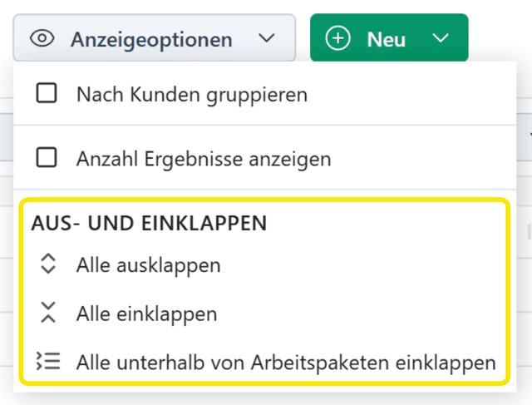Click the Anzeigeoptionen button text
The image size is (532, 405).
[x=151, y=38]
